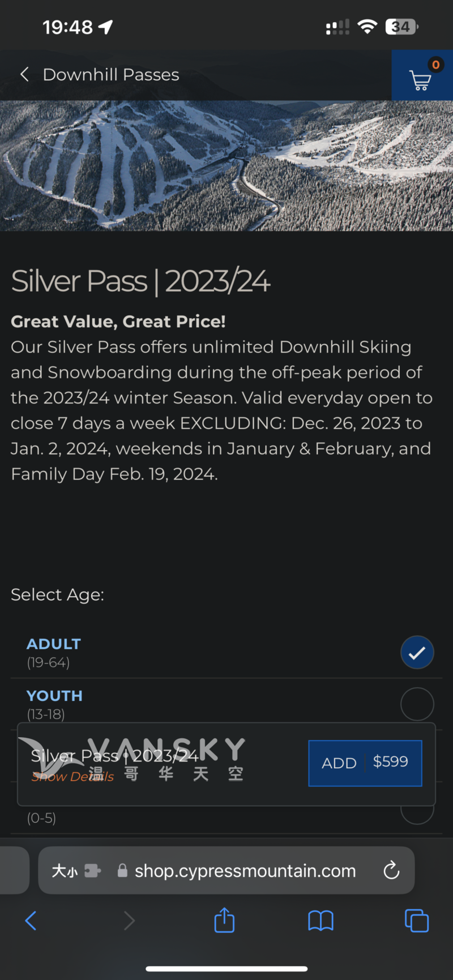
Task: Select the Adult (19-64) radio button
Action: [x=417, y=652]
